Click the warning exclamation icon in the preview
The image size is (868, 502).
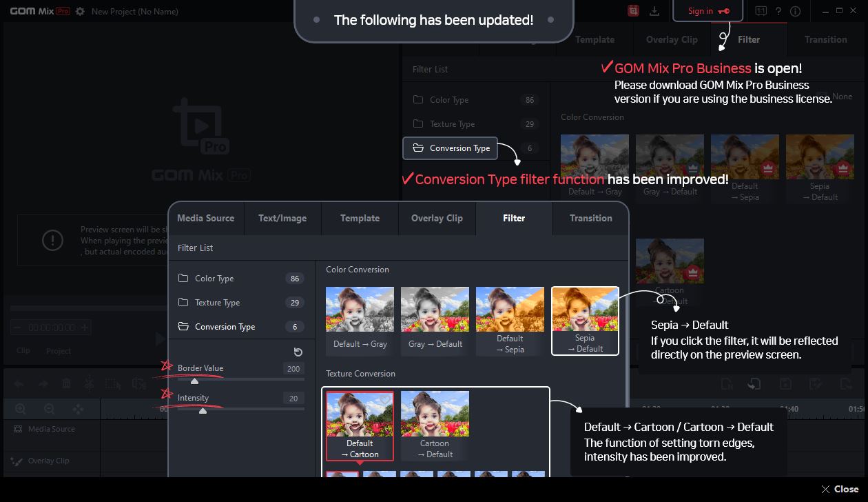coord(53,240)
